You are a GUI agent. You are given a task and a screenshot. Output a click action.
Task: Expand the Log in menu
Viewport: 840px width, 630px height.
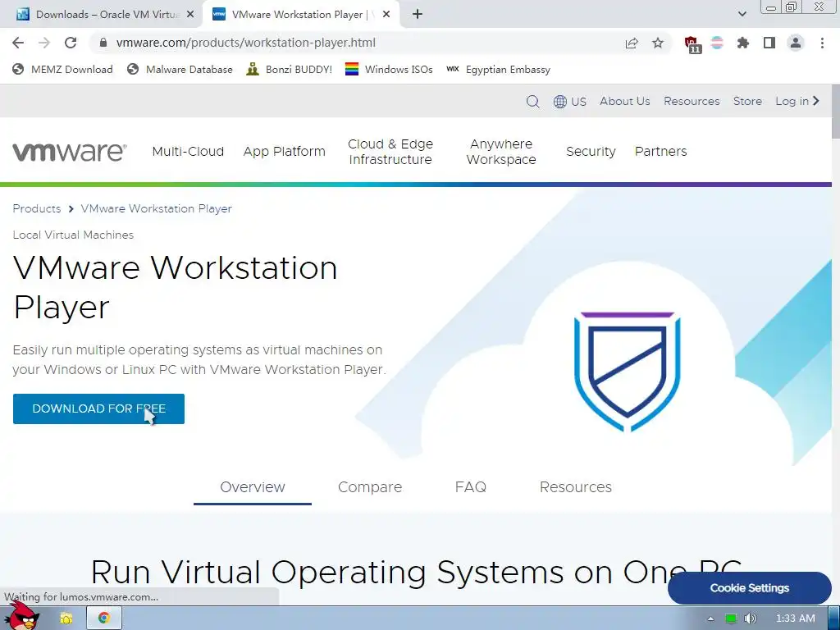[797, 101]
